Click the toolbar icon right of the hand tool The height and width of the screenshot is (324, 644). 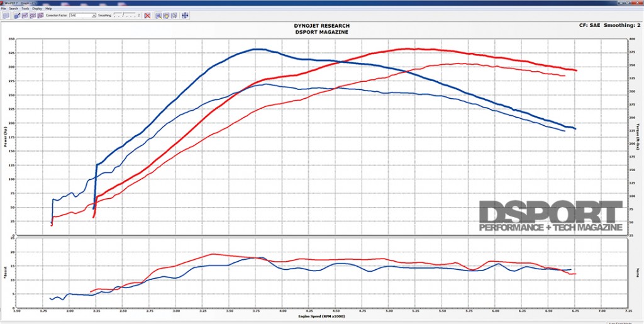coord(174,16)
